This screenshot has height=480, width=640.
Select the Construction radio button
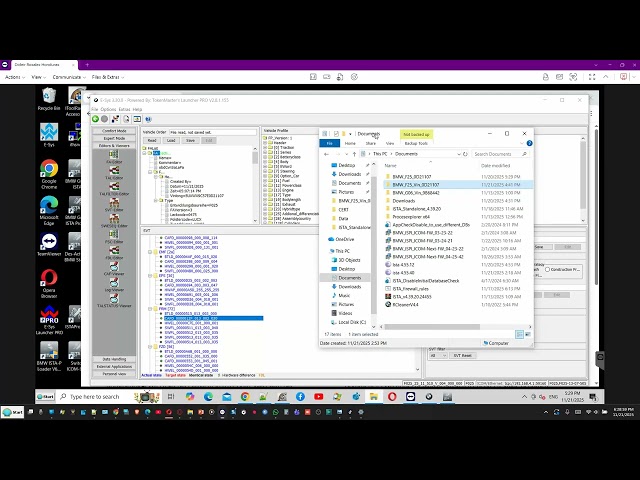547,269
